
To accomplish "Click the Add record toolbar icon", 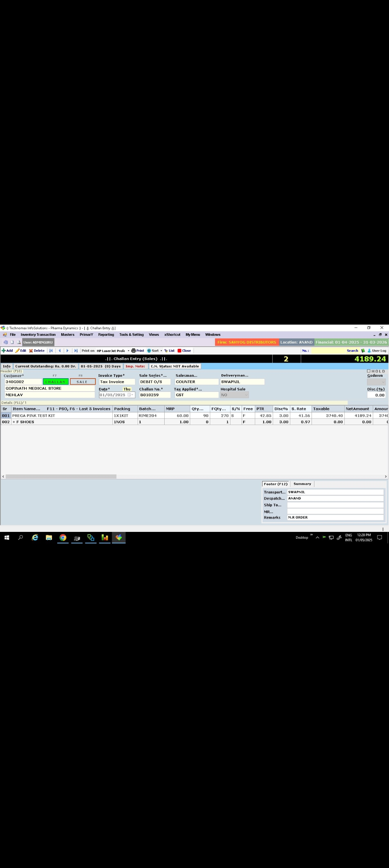I will (4, 351).
